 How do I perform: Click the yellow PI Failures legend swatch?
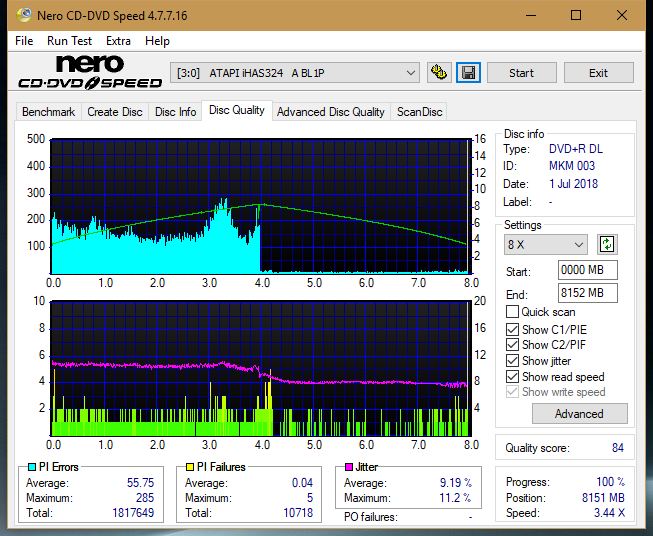coord(190,467)
